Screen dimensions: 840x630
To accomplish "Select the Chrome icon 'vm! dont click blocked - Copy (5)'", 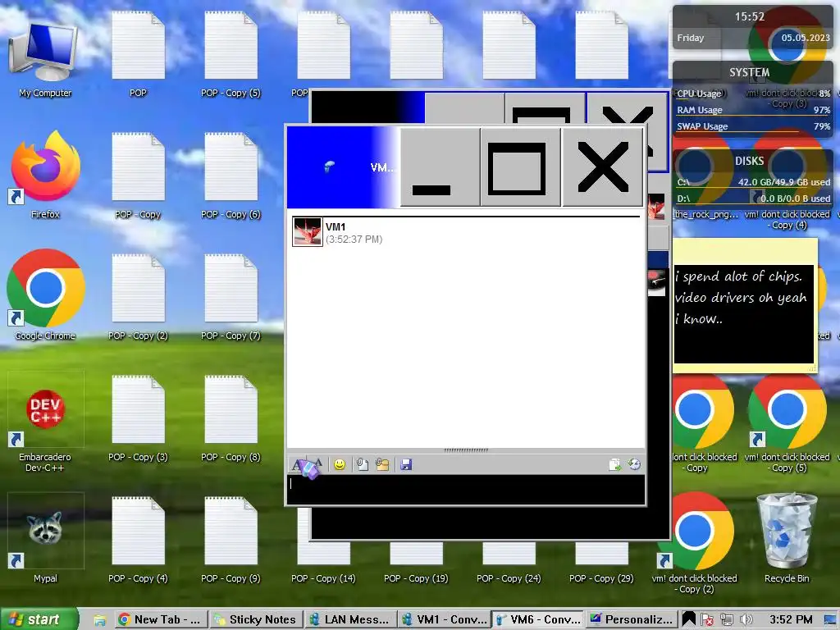I will [787, 423].
